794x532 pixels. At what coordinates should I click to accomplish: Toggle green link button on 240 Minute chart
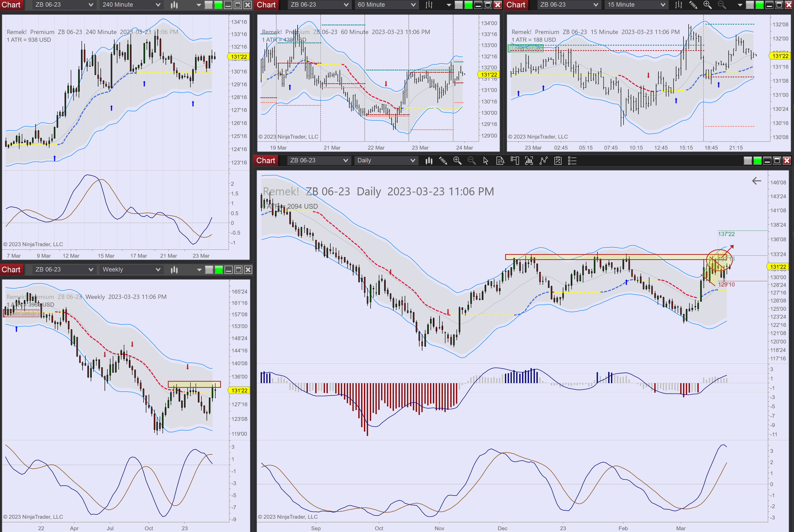click(x=218, y=5)
